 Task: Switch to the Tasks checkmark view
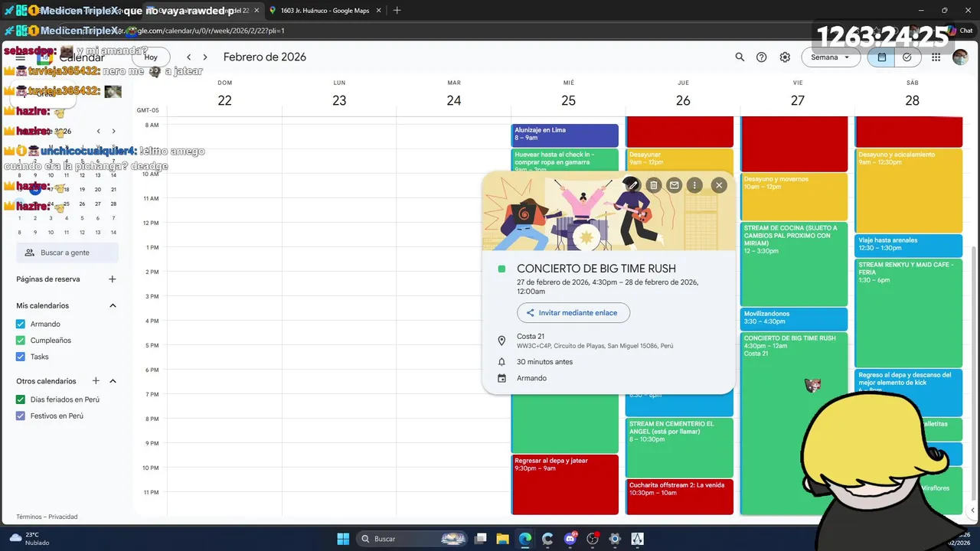[x=907, y=57]
